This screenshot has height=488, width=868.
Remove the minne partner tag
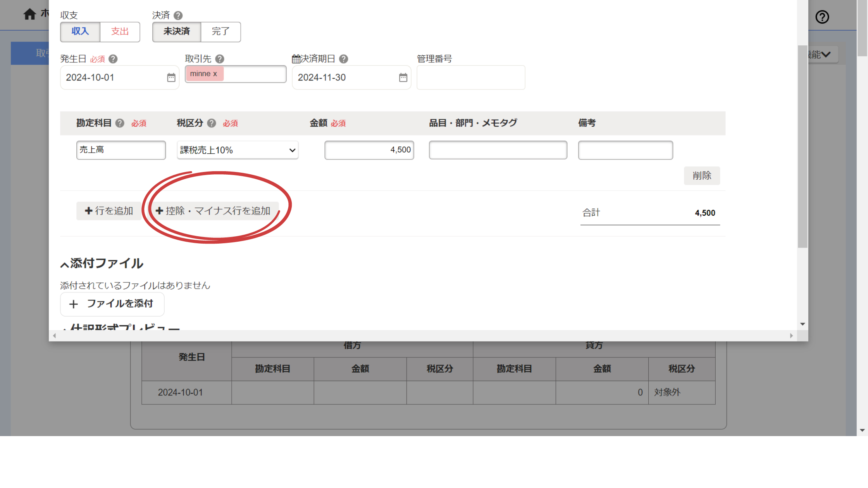point(215,74)
